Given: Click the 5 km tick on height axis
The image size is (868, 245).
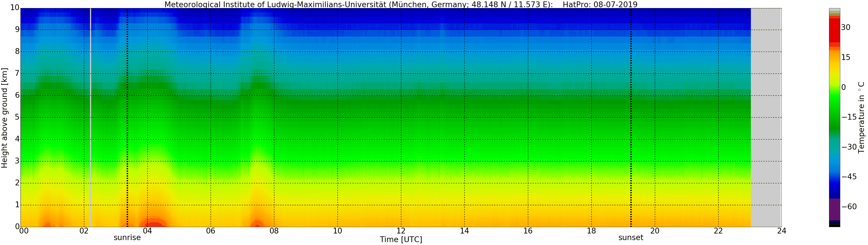Looking at the screenshot, I should (17, 117).
